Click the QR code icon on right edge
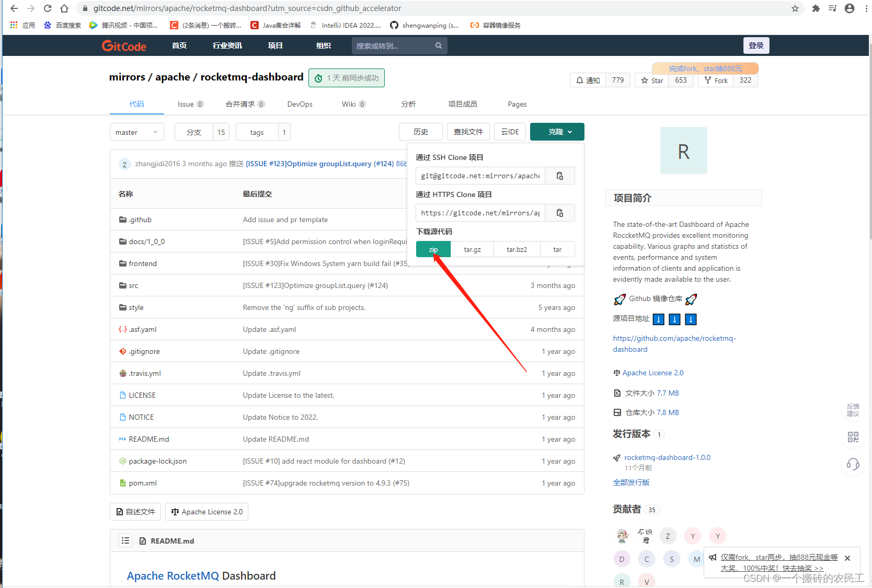This screenshot has height=588, width=872. click(853, 437)
